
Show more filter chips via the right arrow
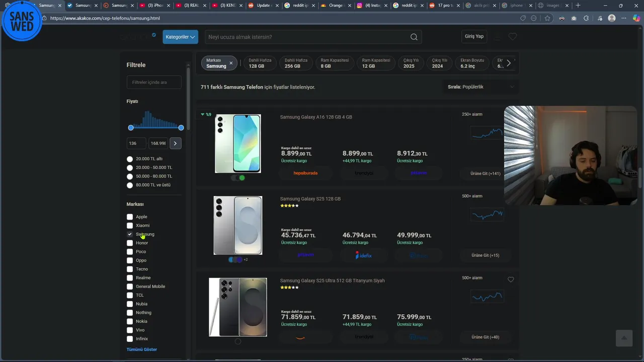point(509,63)
